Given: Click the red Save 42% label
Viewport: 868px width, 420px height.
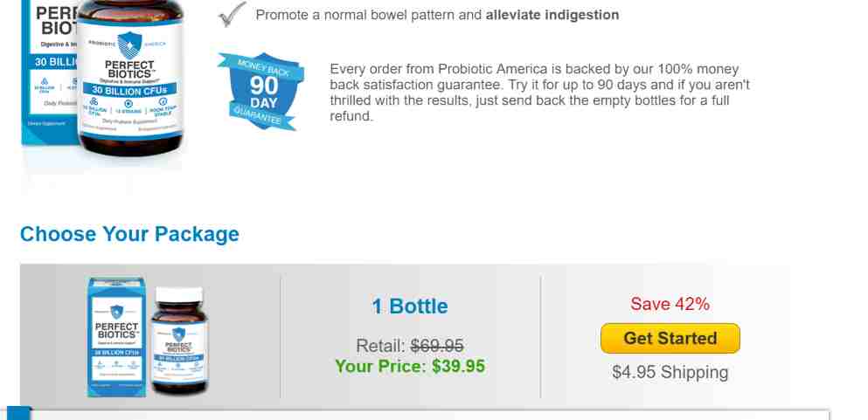Looking at the screenshot, I should tap(670, 304).
